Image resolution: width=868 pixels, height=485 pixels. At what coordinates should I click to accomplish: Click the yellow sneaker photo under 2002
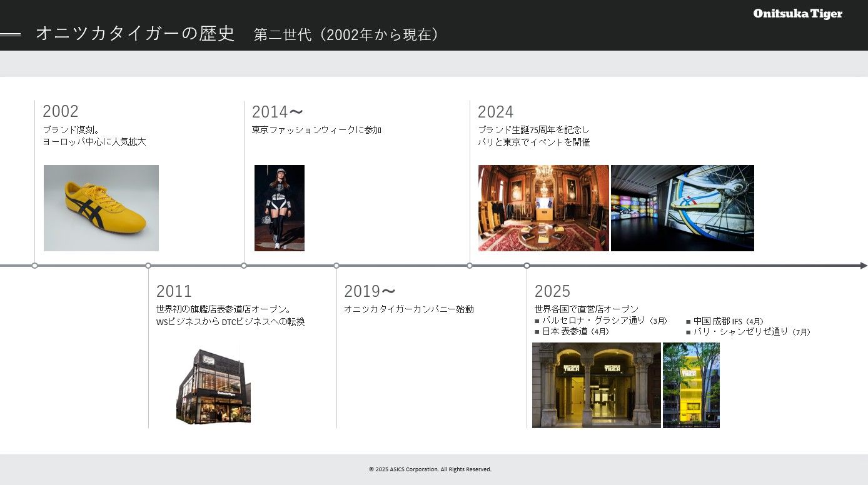click(x=101, y=208)
